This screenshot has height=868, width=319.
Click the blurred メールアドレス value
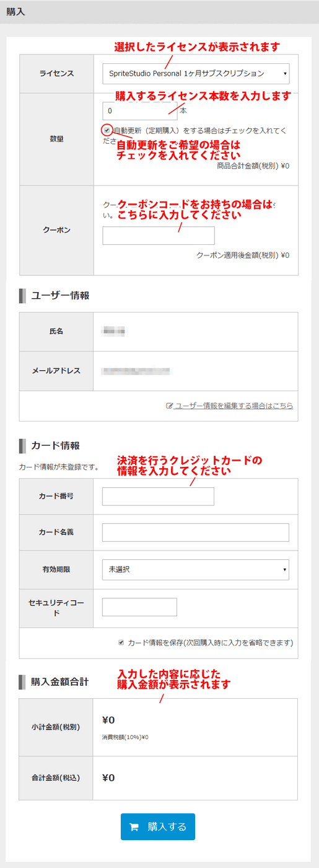tap(138, 371)
